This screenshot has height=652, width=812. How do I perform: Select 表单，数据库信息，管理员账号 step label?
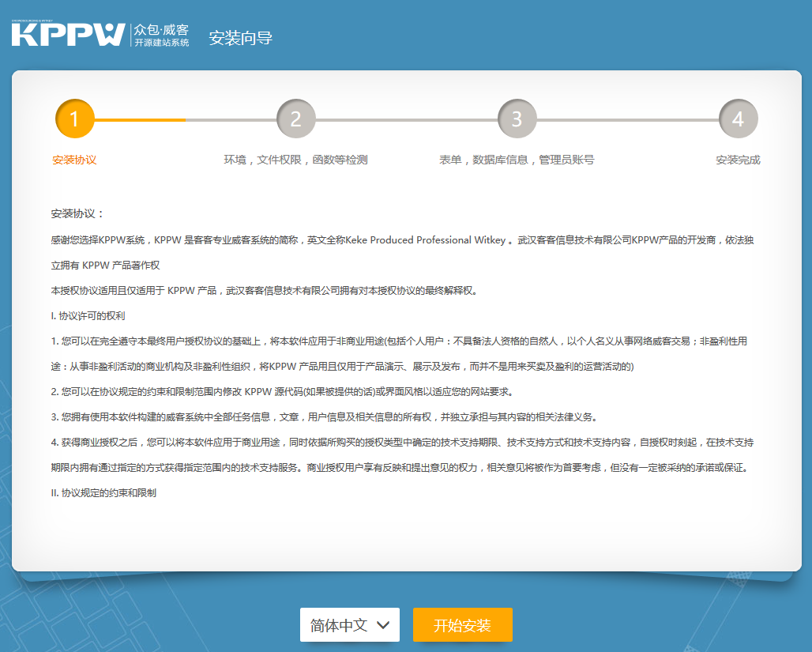coord(517,160)
